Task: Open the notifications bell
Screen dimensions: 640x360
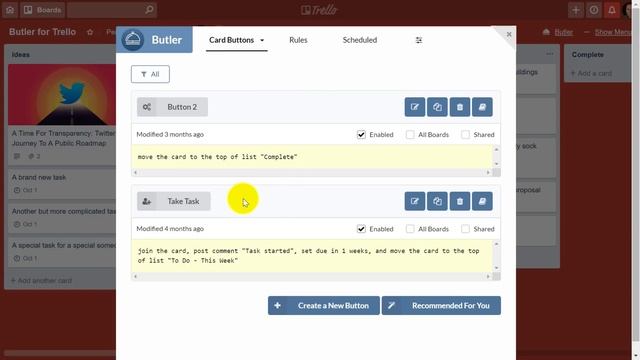Action: [611, 10]
